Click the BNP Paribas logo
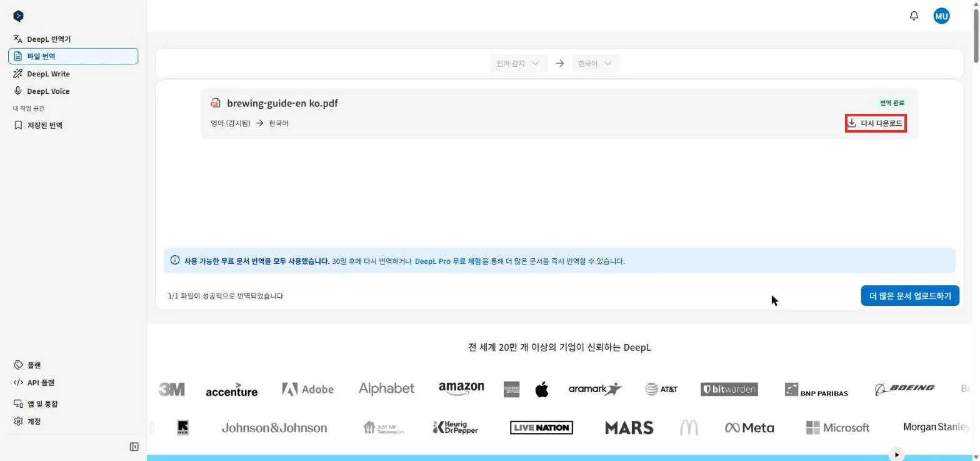The width and height of the screenshot is (980, 461). (816, 390)
